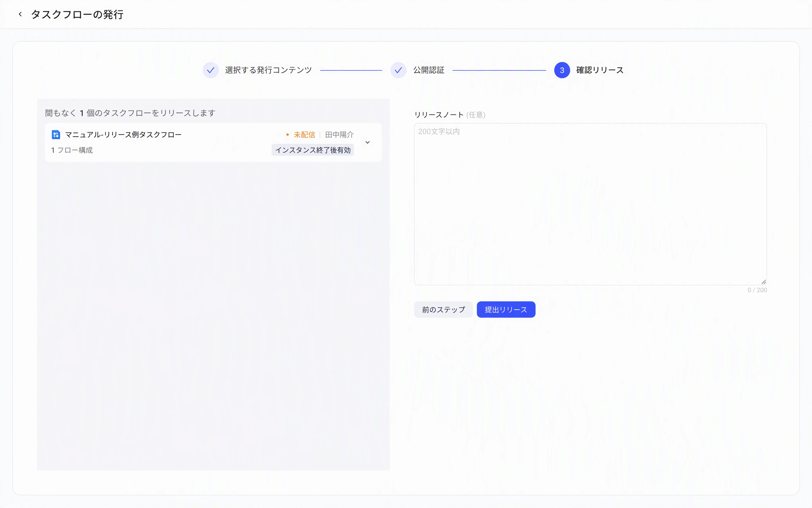812x508 pixels.
Task: Go back using the header arrow icon
Action: (x=20, y=14)
